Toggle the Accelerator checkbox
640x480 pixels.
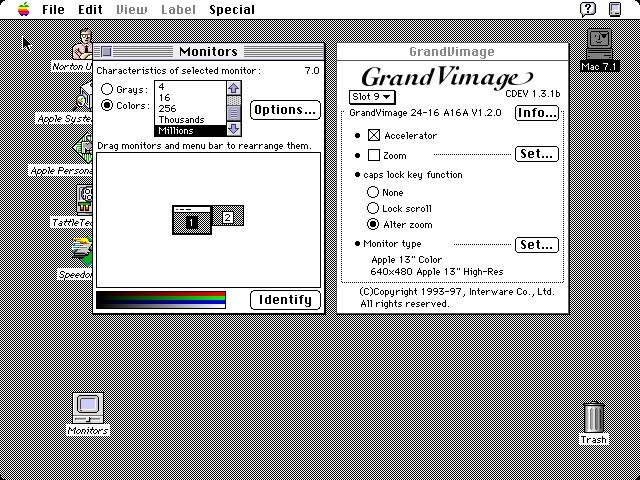pos(374,135)
